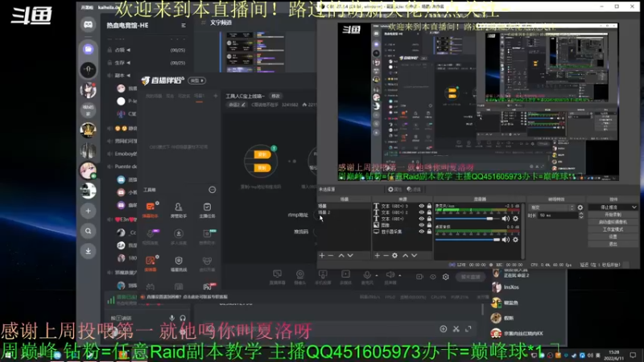The image size is (644, 362).
Task: Move selected scene down in OBS scenes panel
Action: [350, 255]
